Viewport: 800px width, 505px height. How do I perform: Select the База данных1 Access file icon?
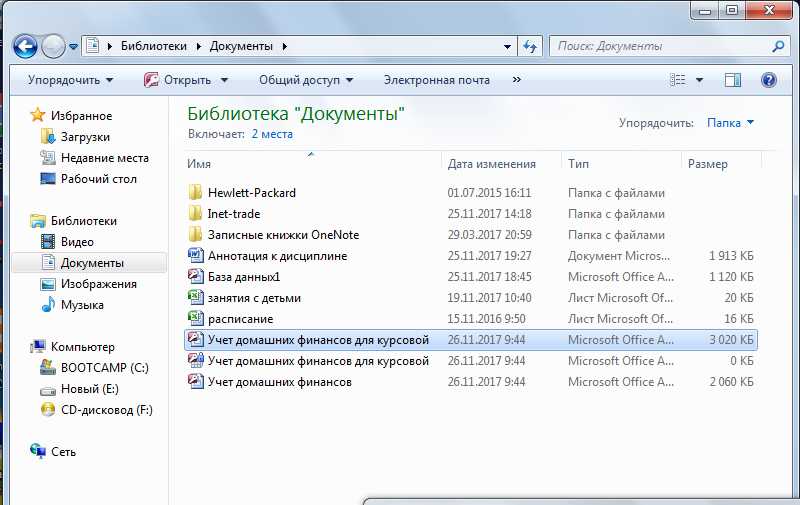[195, 277]
